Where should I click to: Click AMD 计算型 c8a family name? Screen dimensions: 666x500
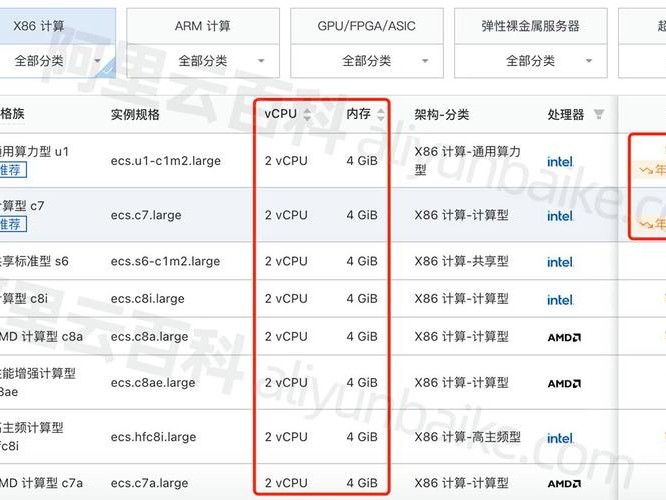[41, 336]
